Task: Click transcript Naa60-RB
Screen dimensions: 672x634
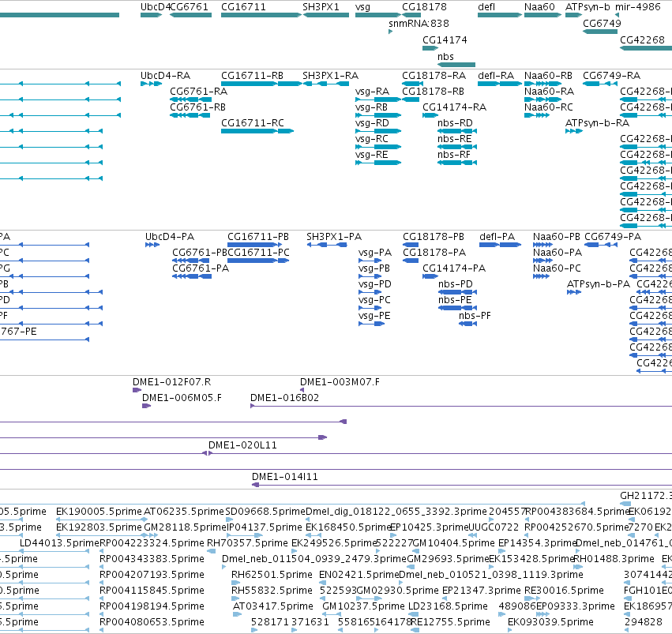Action: 548,75
